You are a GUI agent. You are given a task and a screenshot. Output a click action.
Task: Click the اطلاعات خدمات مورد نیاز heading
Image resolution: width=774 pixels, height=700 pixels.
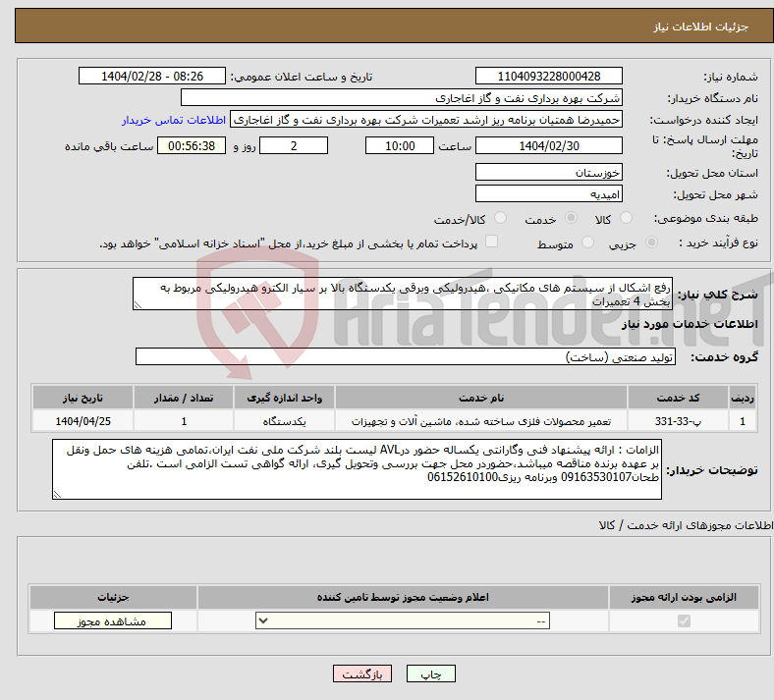click(690, 324)
